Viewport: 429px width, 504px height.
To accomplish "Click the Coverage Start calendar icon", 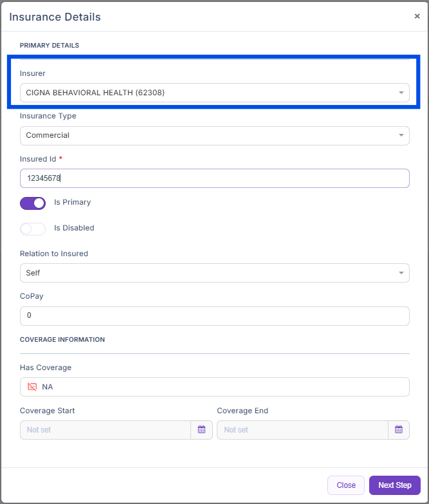I will 201,430.
